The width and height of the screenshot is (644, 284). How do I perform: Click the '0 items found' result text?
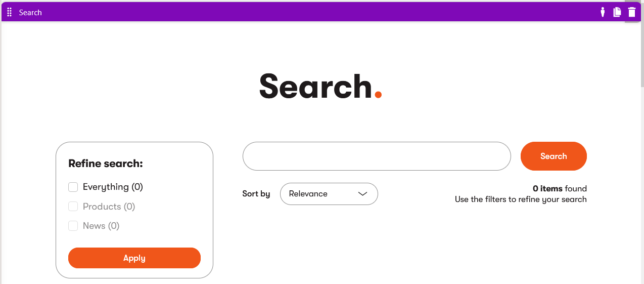click(x=560, y=189)
